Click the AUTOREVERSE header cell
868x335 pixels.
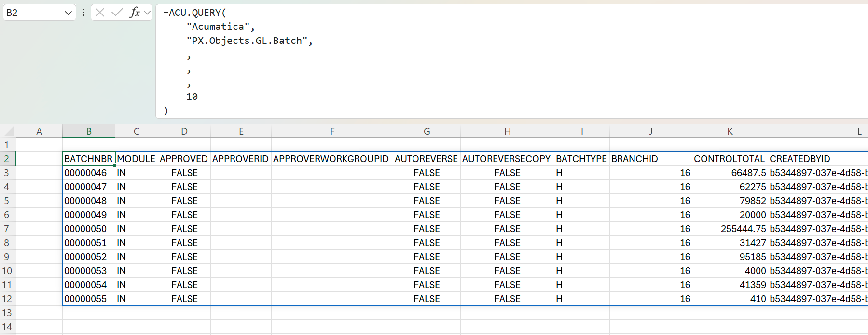pyautogui.click(x=427, y=159)
